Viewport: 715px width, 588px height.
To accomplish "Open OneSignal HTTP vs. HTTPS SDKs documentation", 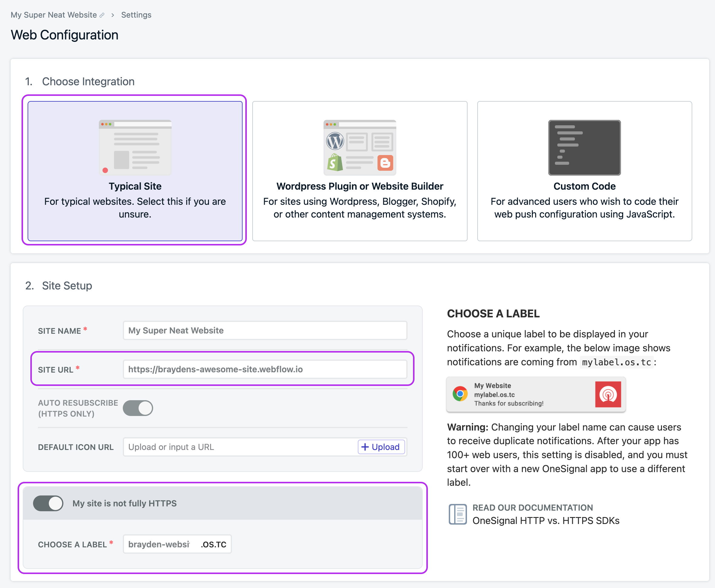I will click(x=546, y=520).
